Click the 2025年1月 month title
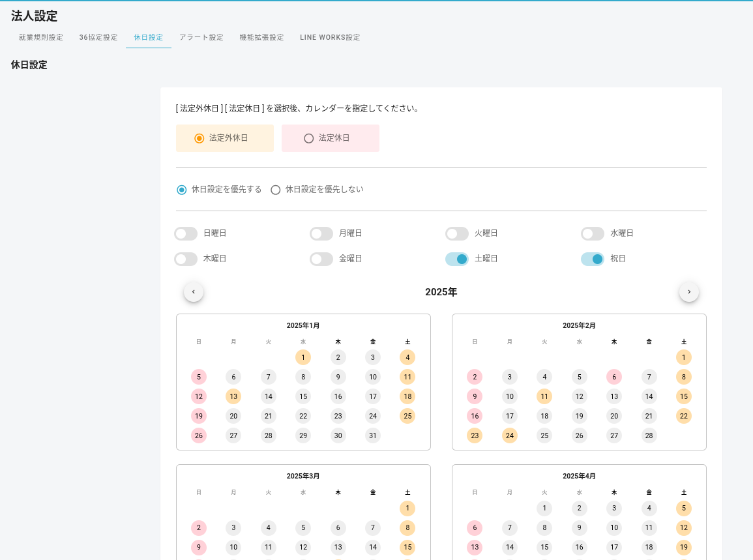Screen dimensions: 753x560 (x=303, y=325)
